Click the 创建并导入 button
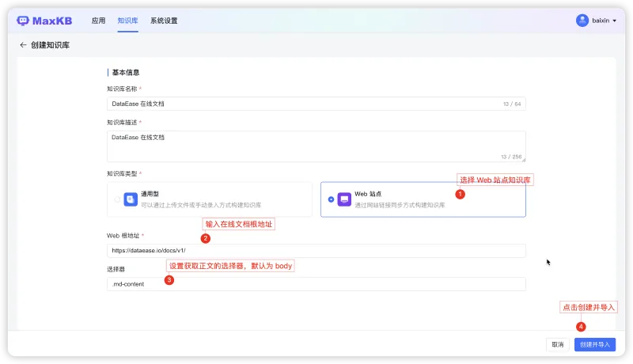The height and width of the screenshot is (364, 633). pyautogui.click(x=595, y=345)
